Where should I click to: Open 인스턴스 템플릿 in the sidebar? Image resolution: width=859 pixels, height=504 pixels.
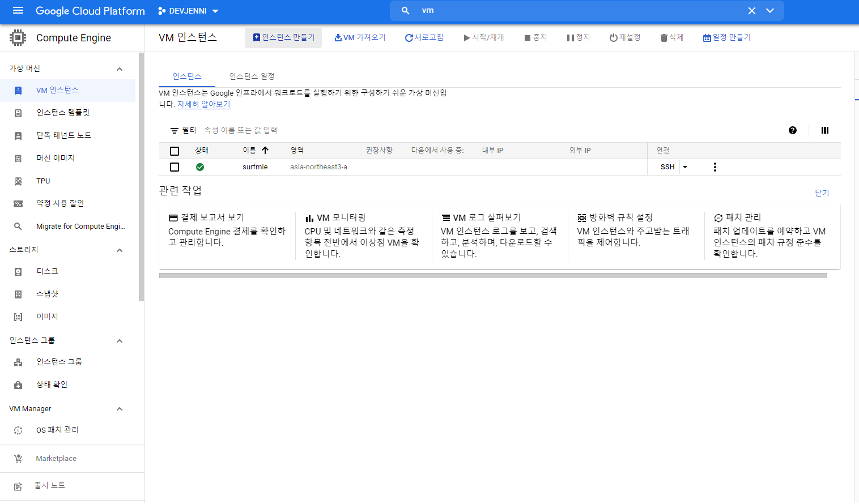click(68, 113)
